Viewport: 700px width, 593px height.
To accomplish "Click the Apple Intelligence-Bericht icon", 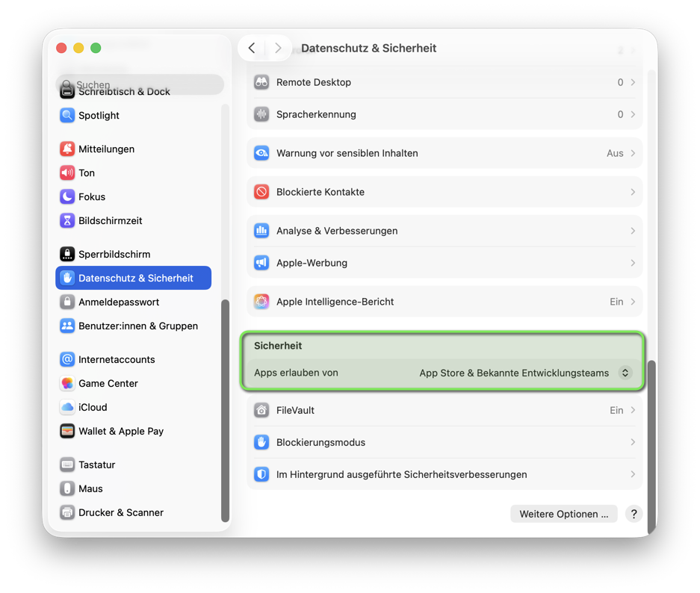I will pyautogui.click(x=261, y=302).
